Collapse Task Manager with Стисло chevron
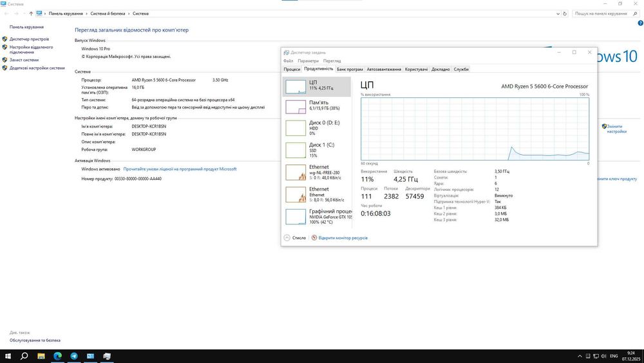 [x=287, y=238]
